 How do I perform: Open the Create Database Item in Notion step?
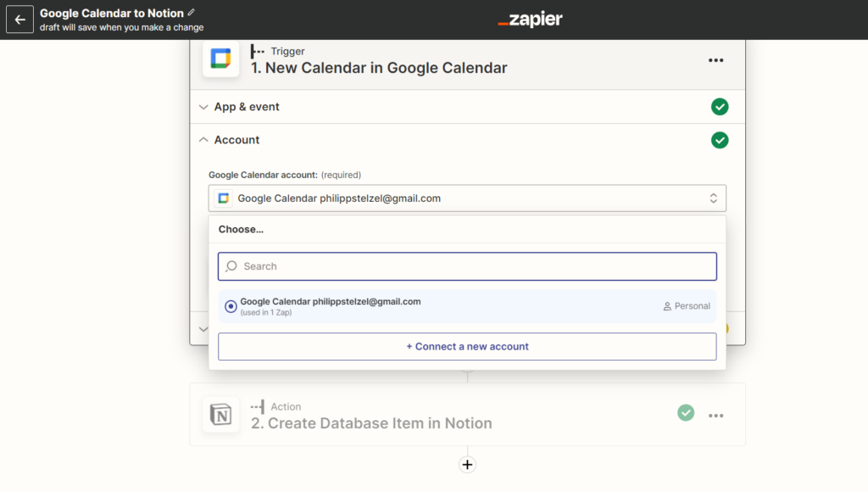(371, 423)
